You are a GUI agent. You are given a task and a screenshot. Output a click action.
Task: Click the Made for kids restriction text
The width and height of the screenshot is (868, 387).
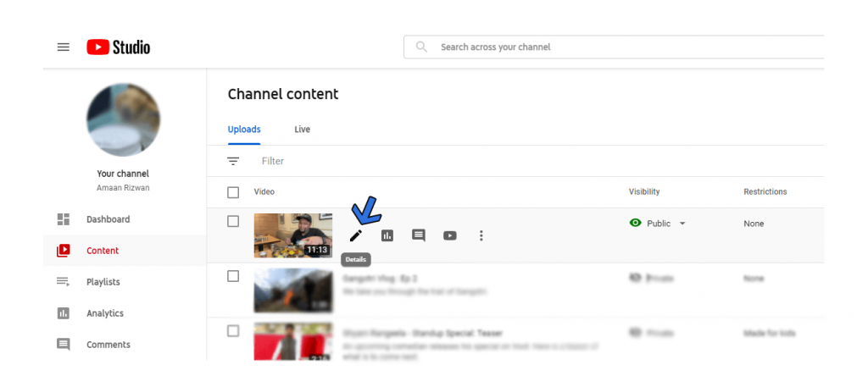pos(769,334)
